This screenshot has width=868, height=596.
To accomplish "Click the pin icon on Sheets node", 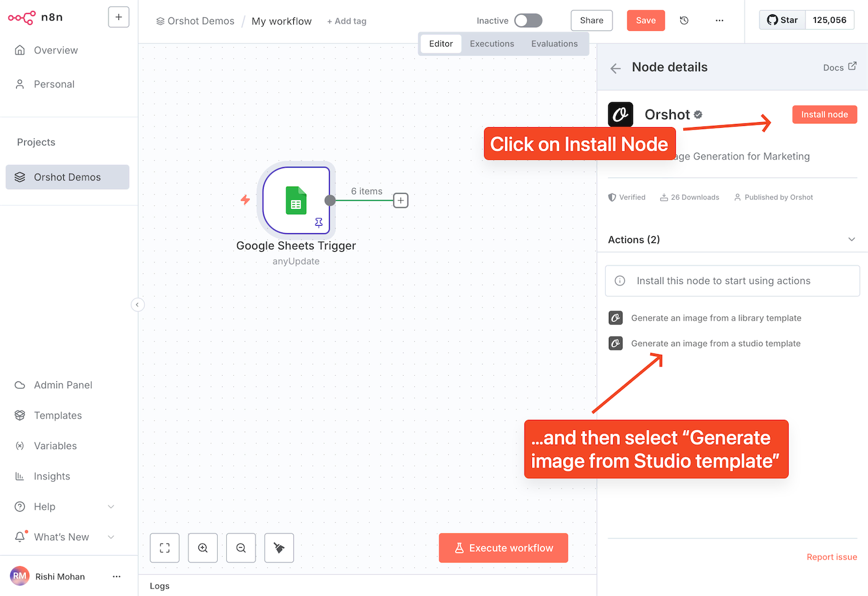I will pyautogui.click(x=319, y=223).
